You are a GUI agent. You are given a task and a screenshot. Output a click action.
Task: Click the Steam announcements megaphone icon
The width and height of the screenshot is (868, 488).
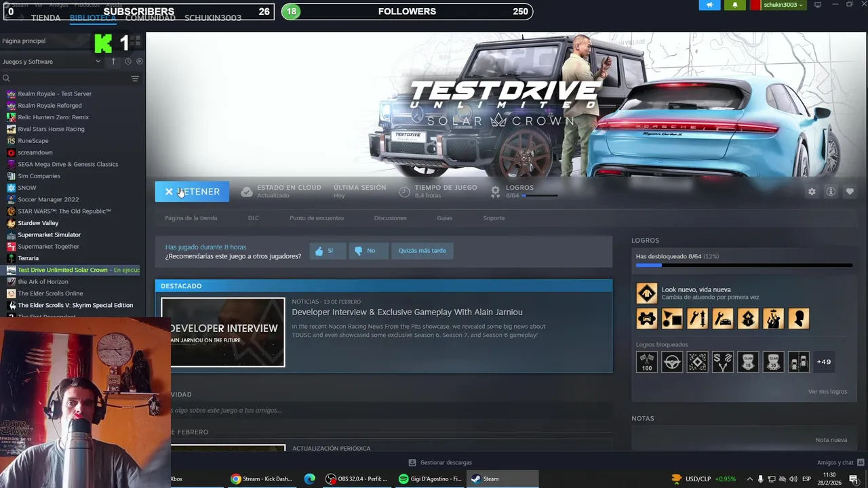pyautogui.click(x=709, y=5)
